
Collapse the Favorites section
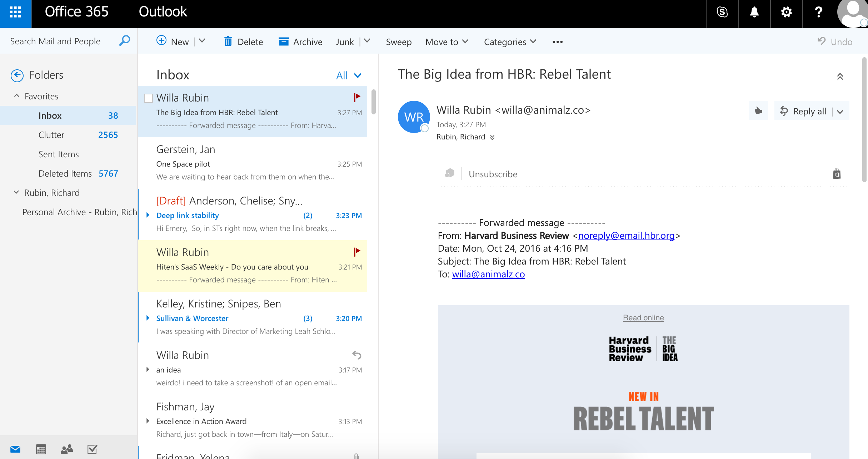point(16,96)
